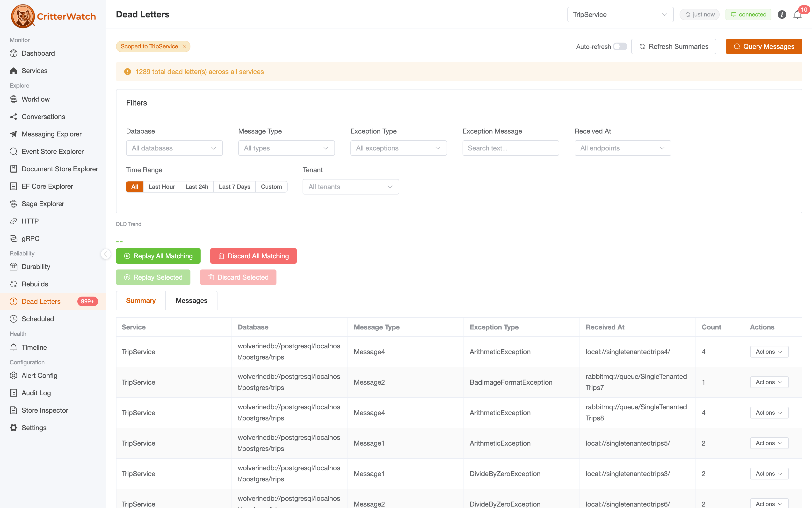
Task: Open the All types message dropdown
Action: click(286, 148)
